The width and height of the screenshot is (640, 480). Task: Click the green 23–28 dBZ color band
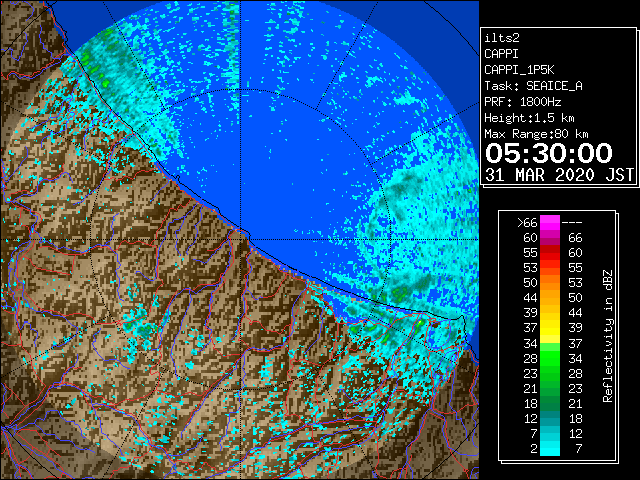pyautogui.click(x=550, y=373)
